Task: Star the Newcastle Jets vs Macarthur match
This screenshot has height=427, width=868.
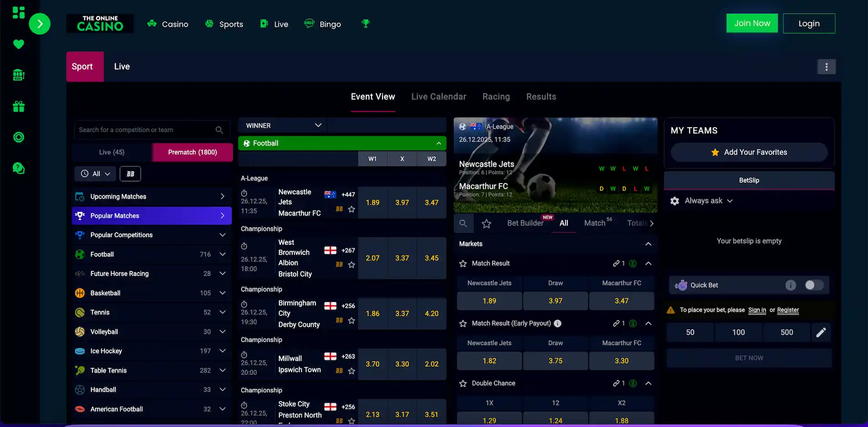Action: [x=351, y=209]
